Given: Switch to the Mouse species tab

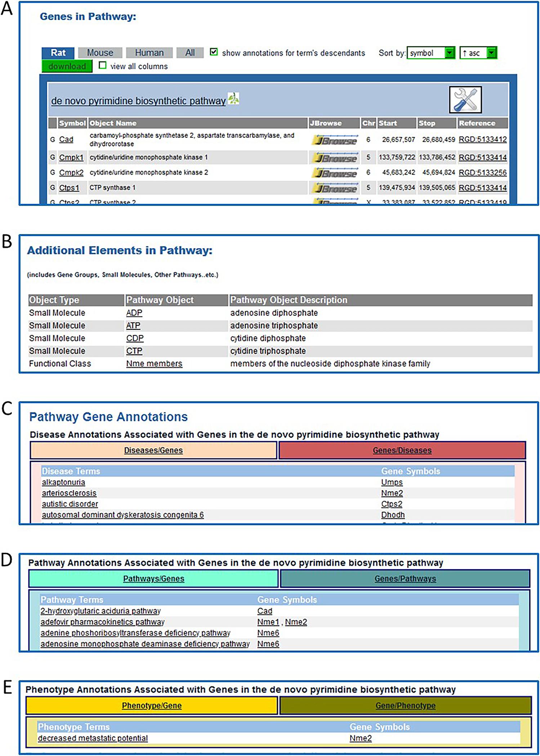Looking at the screenshot, I should click(x=100, y=53).
